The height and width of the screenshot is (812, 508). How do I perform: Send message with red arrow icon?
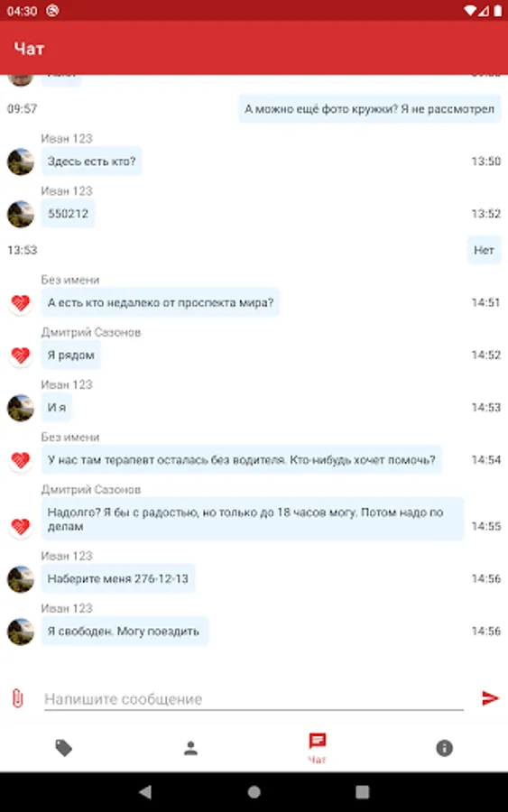click(489, 698)
